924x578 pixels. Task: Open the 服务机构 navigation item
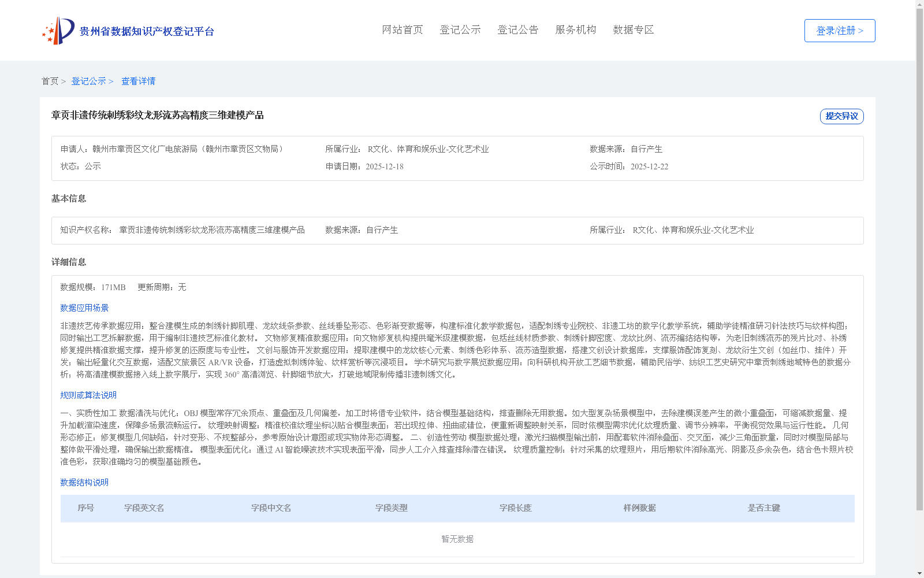[x=576, y=29]
